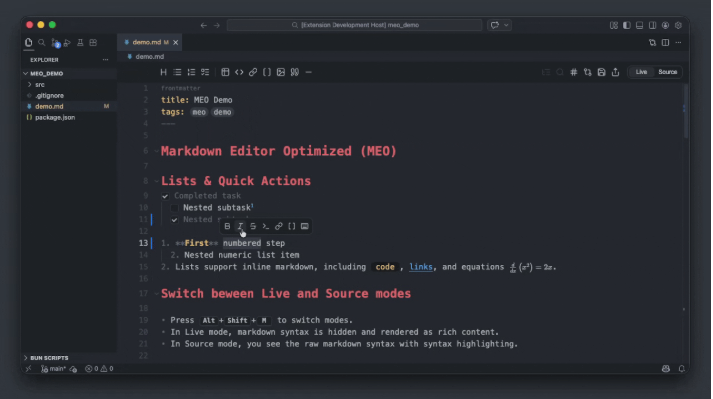This screenshot has height=399, width=713.
Task: Apply italic in the floating selection menu
Action: coord(240,226)
